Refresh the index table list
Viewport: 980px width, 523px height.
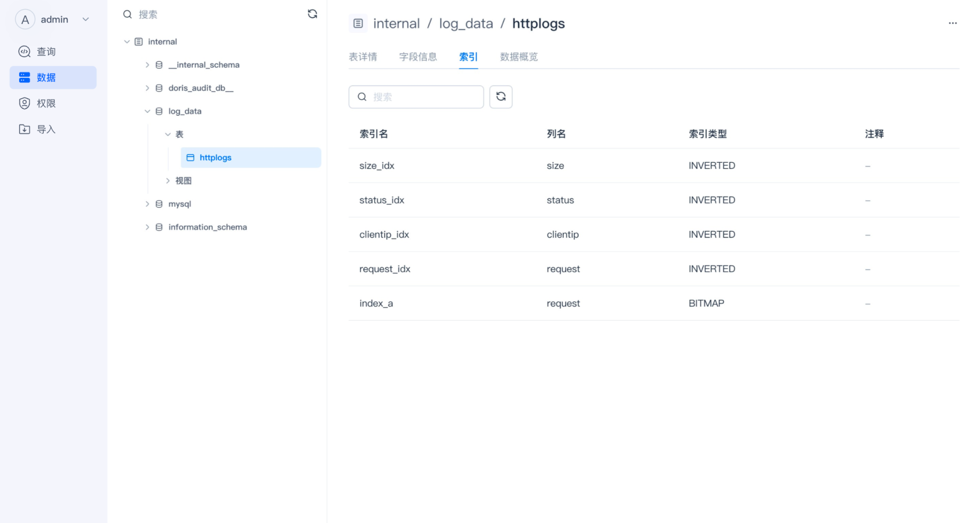tap(501, 97)
